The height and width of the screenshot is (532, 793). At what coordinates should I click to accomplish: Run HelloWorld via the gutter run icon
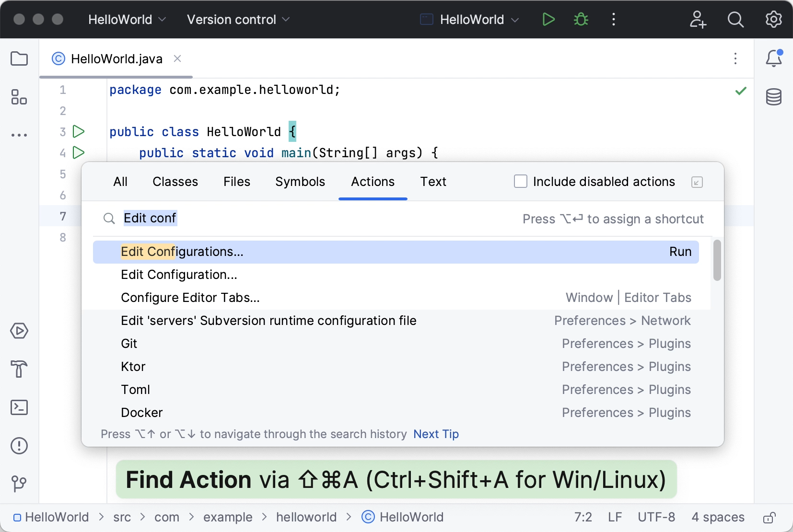pyautogui.click(x=79, y=132)
